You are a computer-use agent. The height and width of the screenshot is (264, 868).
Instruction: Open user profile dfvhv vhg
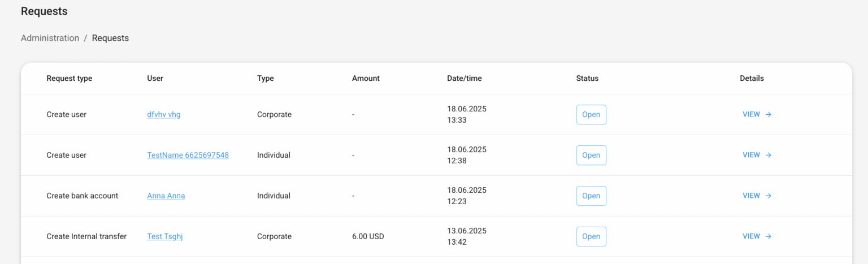[x=164, y=114]
